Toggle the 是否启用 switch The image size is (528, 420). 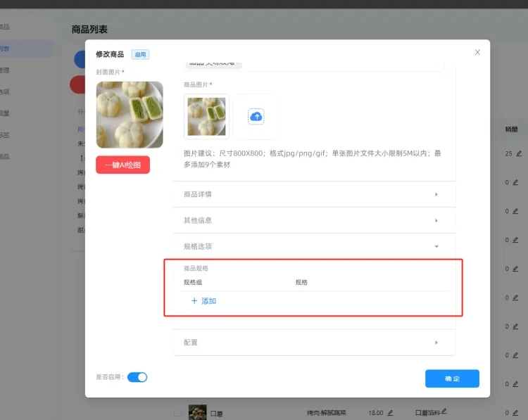point(137,377)
